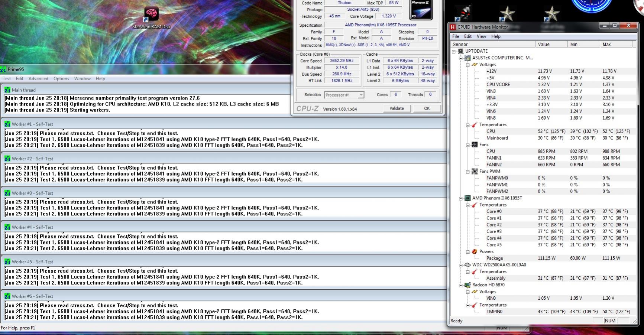Click the Worker #3 Self-Test window icon
644x335 pixels.
(x=7, y=193)
